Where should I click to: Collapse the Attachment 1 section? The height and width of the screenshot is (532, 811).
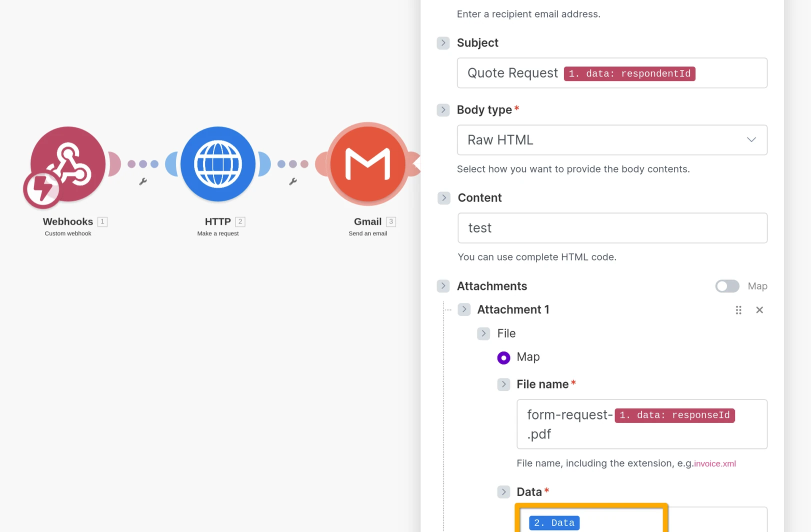464,309
